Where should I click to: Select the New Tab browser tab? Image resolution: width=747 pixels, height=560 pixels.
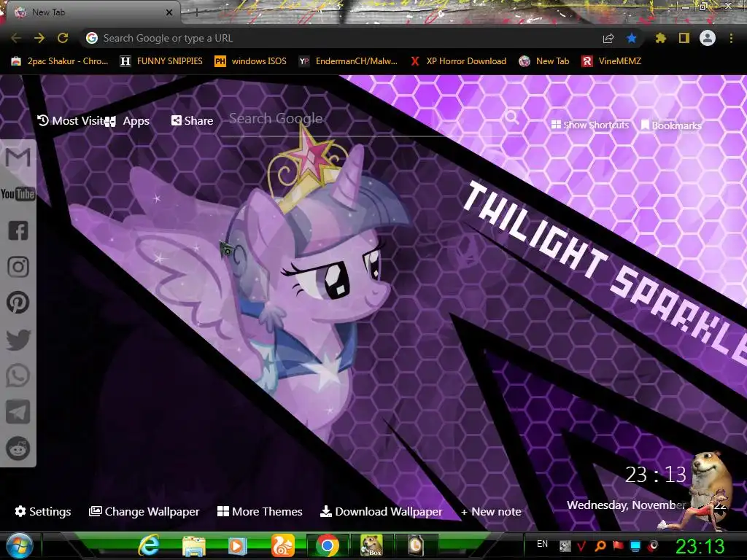(x=90, y=12)
